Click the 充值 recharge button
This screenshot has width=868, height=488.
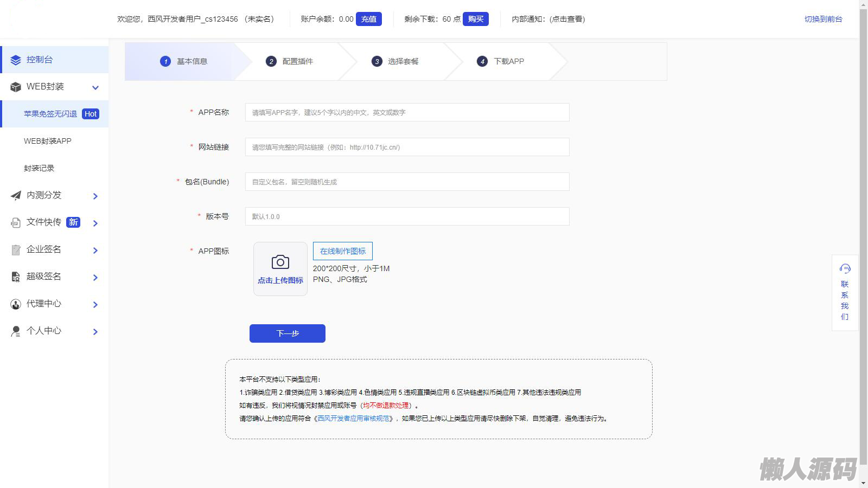pos(368,19)
